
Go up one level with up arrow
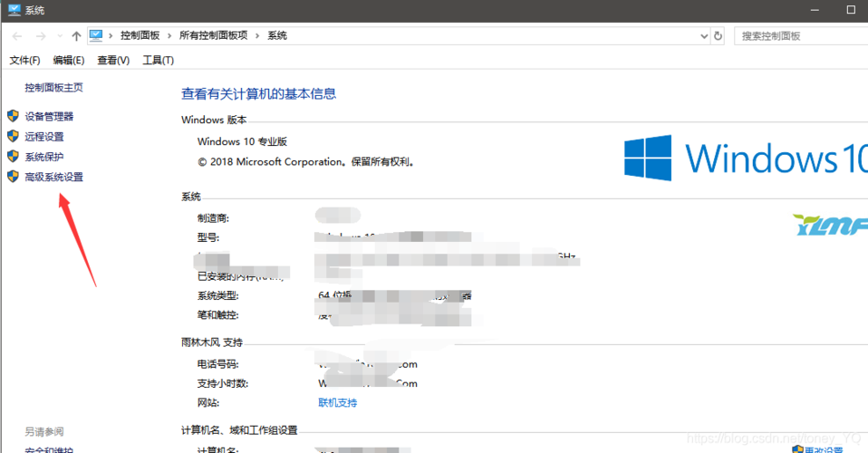(x=76, y=36)
